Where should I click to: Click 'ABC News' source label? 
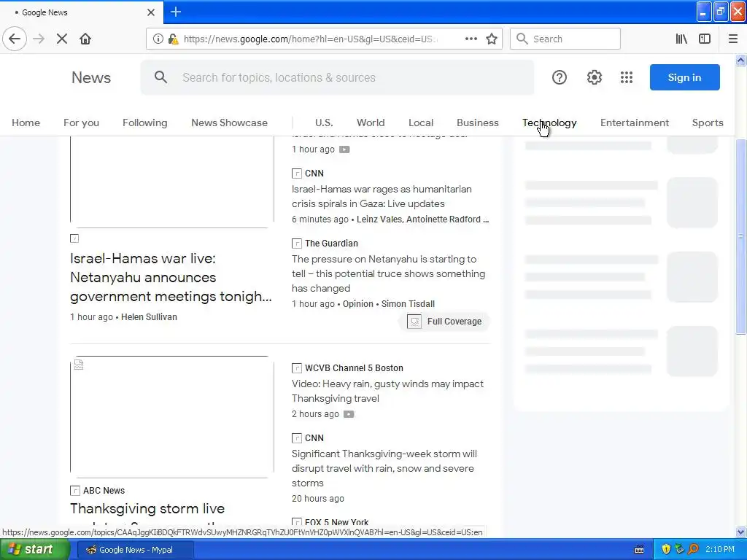click(104, 491)
